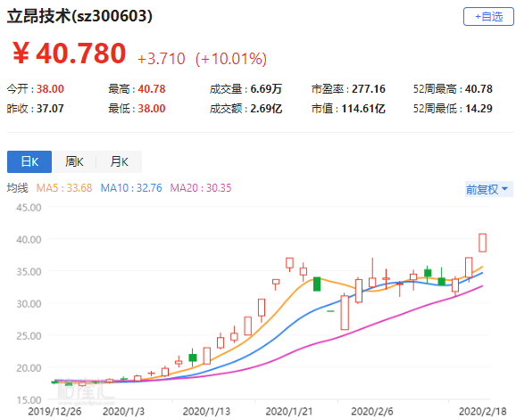Click x-axis date 2020/1/13
The image size is (516, 420).
[206, 411]
